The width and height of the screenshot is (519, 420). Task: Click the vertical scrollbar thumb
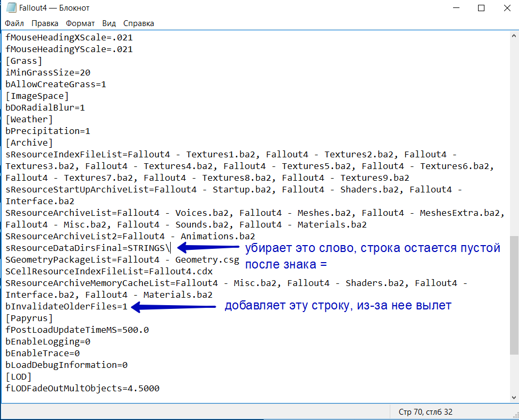514,295
